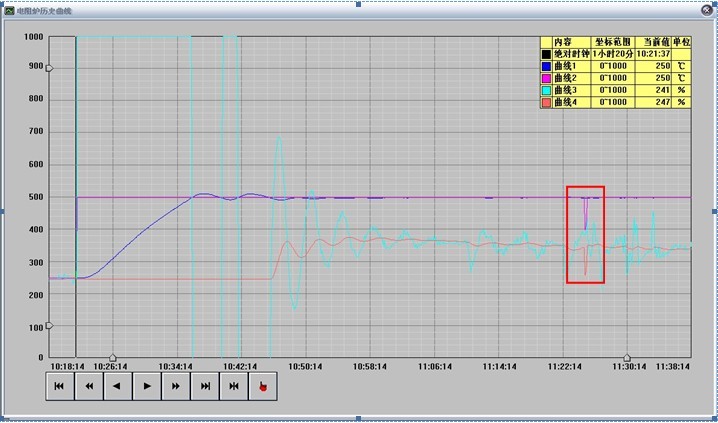Click inside the red highlighted rectangle on chart

(585, 235)
